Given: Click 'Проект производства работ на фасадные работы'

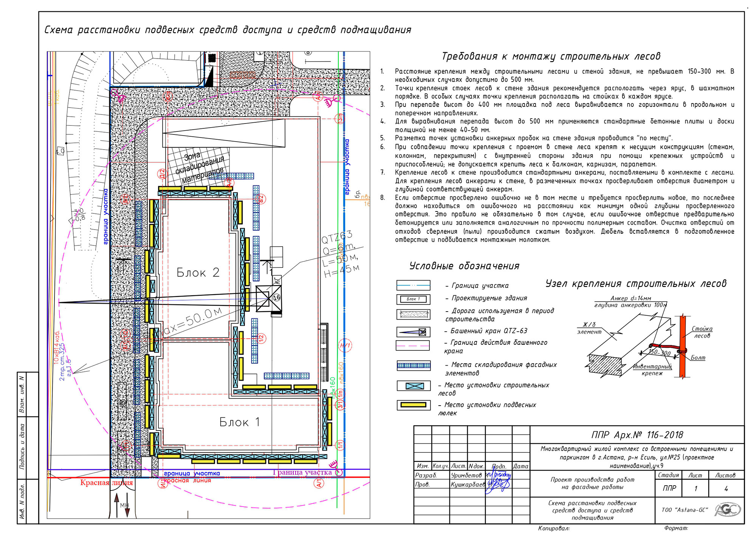Looking at the screenshot, I should click(592, 483).
